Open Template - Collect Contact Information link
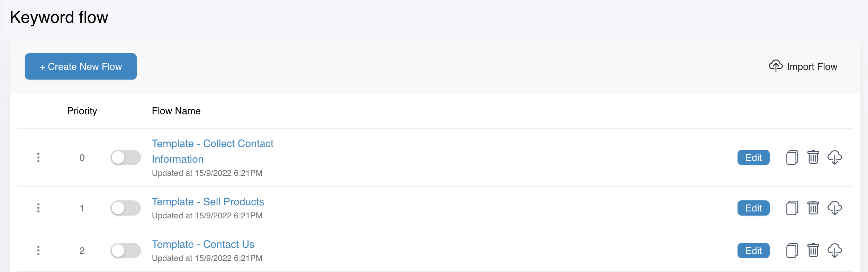 213,151
